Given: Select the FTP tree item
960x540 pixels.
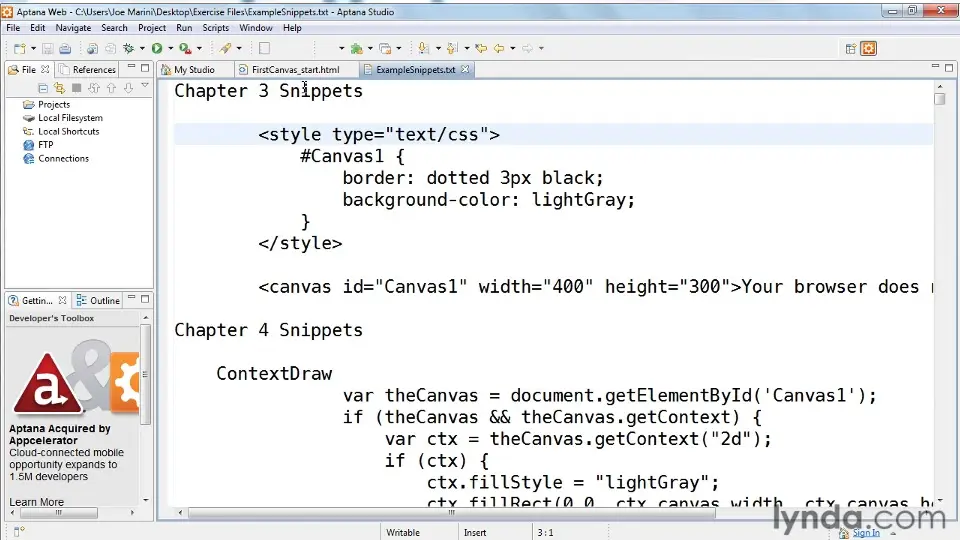Looking at the screenshot, I should click(45, 145).
